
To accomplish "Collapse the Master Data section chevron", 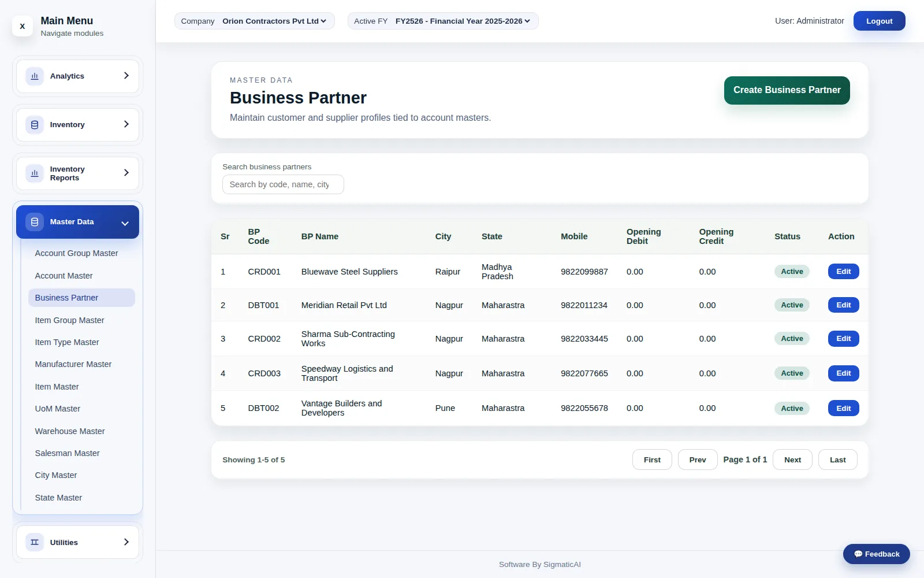I will click(x=125, y=223).
